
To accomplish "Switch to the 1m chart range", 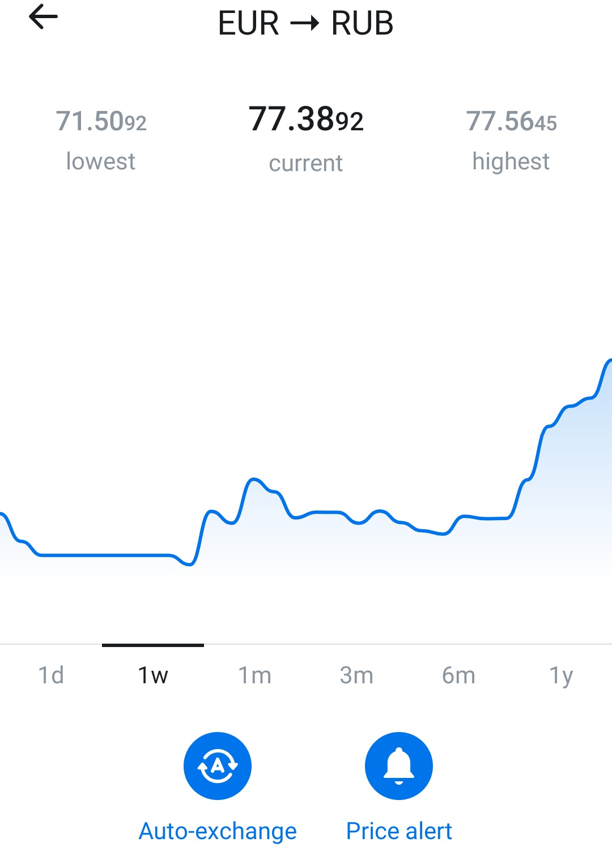I will click(255, 675).
